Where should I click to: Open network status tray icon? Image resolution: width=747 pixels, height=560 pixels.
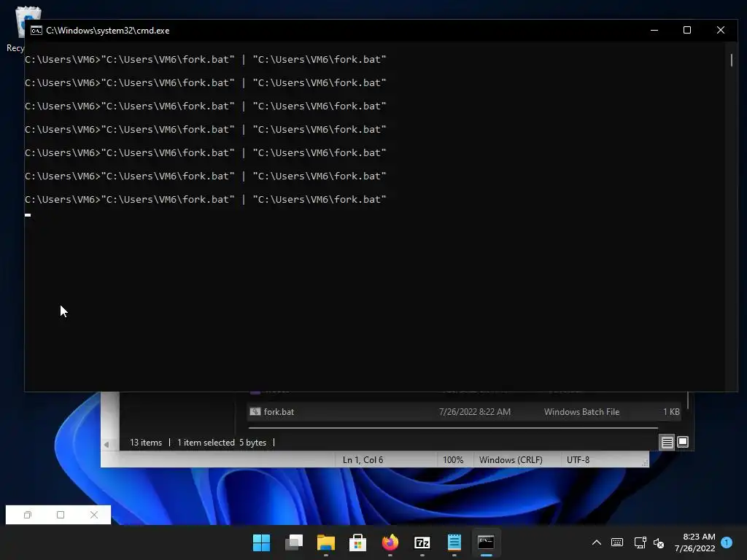(x=639, y=542)
